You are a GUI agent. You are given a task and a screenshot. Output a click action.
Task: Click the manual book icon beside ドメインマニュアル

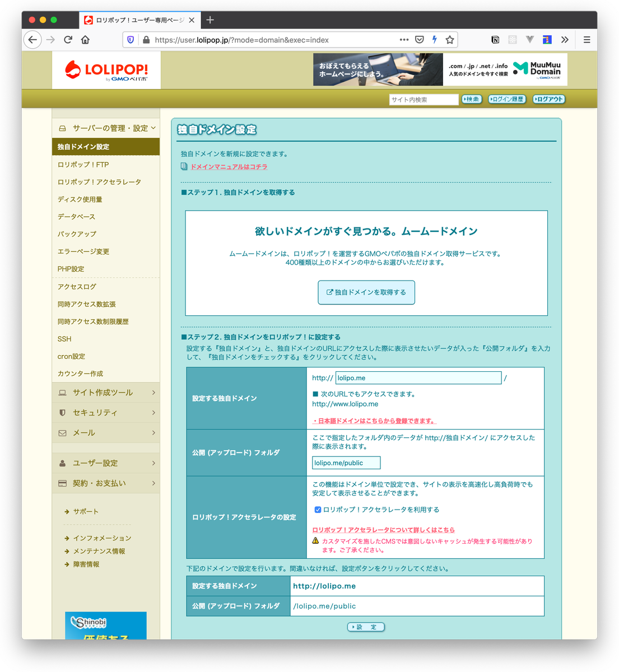184,166
